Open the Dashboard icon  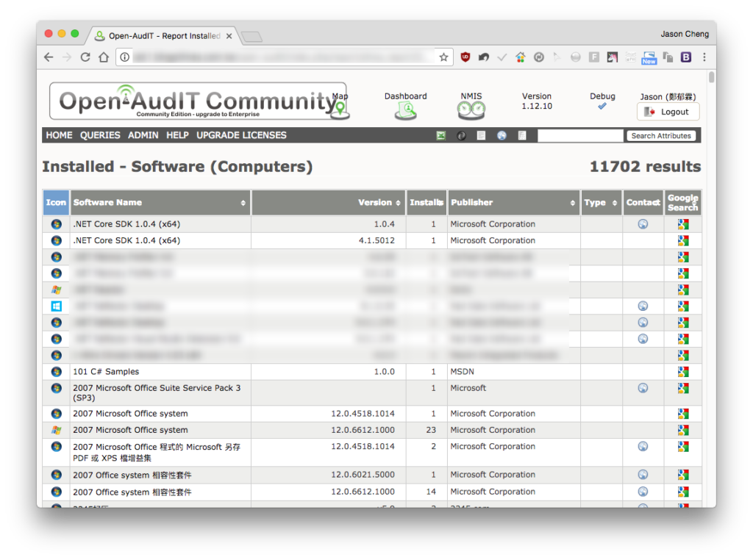pyautogui.click(x=406, y=111)
